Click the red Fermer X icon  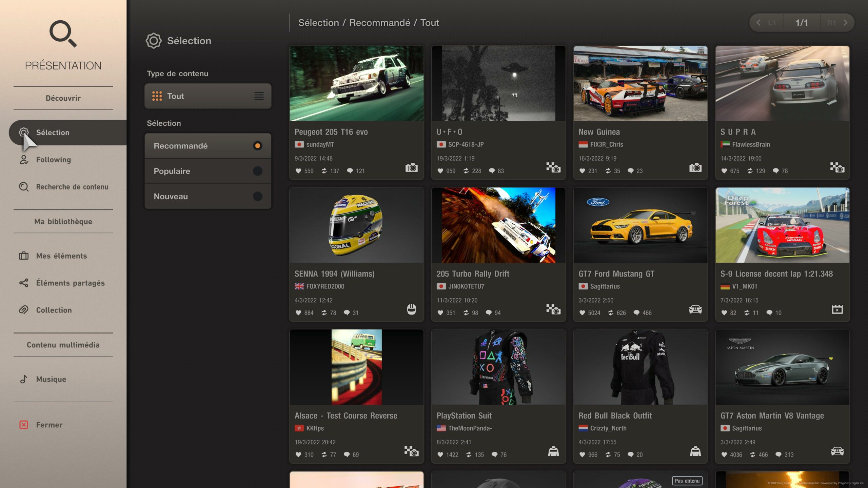click(24, 425)
